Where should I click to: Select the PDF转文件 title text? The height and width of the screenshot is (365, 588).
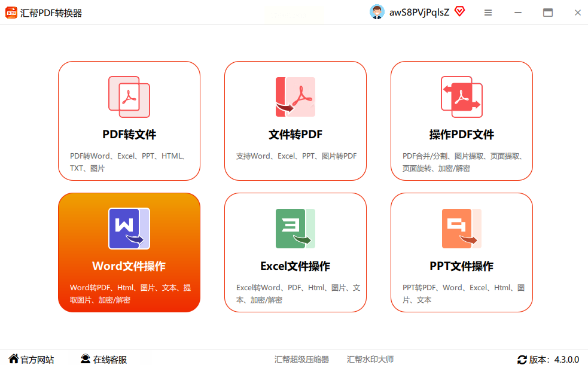[129, 135]
